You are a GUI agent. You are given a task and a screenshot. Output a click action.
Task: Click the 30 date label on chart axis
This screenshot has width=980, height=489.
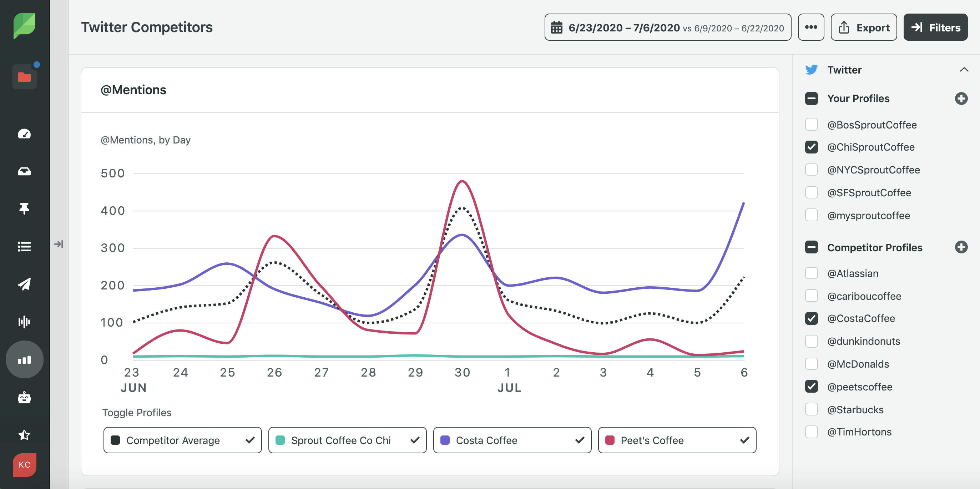click(x=462, y=372)
